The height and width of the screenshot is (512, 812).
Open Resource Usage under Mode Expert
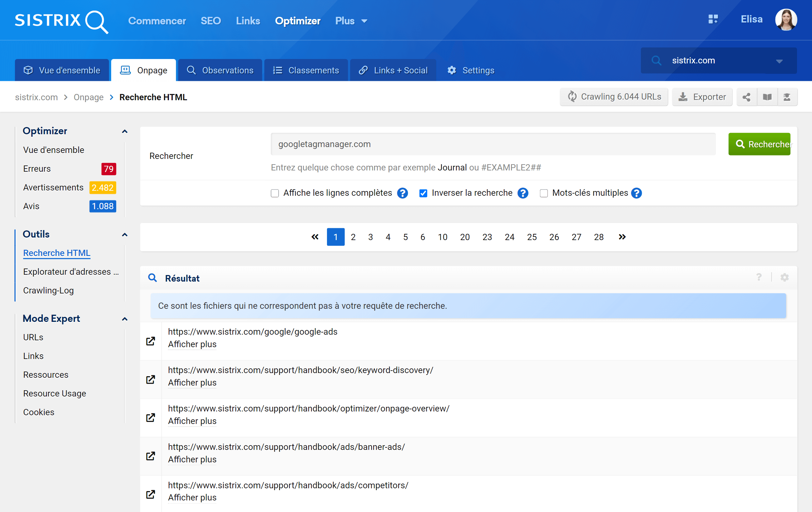(54, 394)
